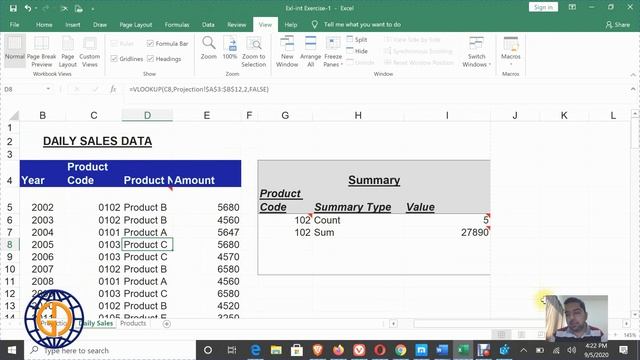Open File Explorer from taskbar
This screenshot has width=640, height=360.
(276, 350)
